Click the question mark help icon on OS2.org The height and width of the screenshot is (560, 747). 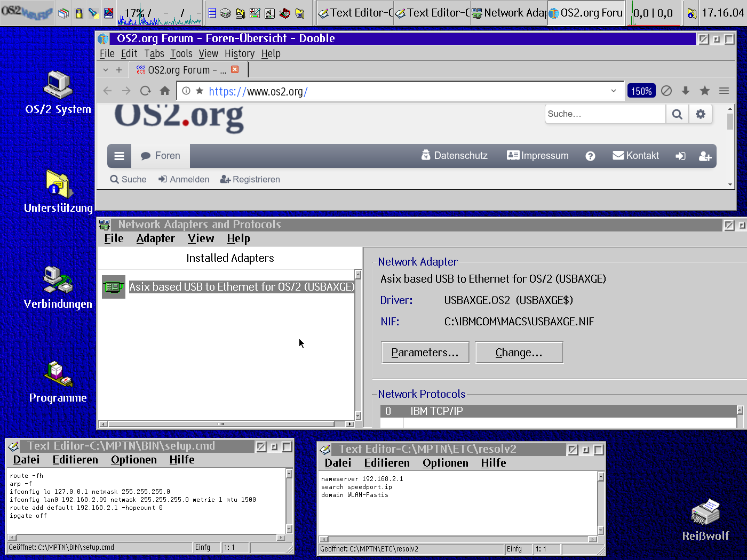590,156
